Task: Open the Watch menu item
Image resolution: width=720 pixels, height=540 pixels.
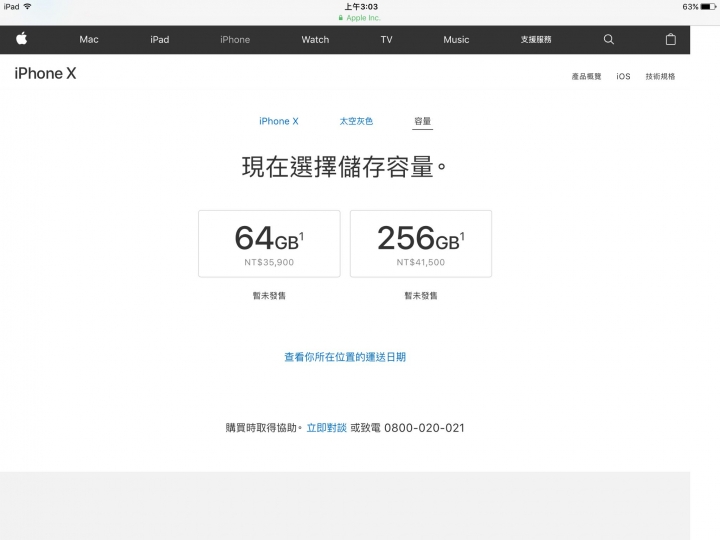Action: [315, 39]
